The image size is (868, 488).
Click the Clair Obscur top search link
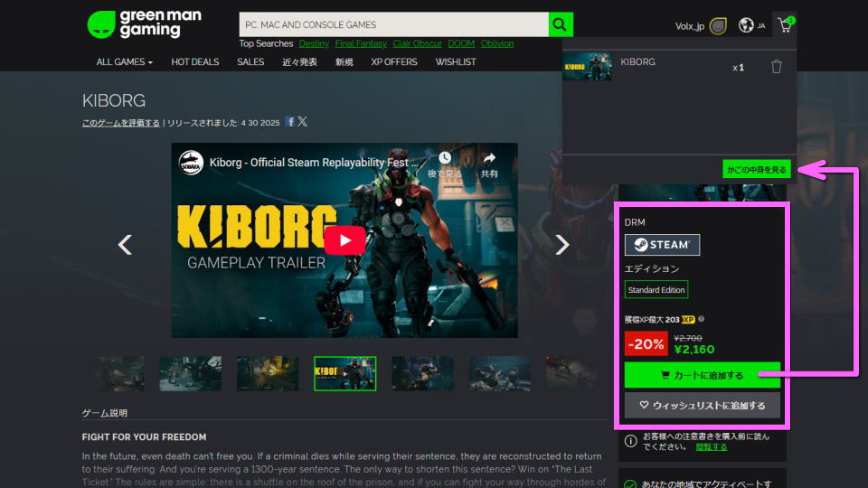point(417,43)
